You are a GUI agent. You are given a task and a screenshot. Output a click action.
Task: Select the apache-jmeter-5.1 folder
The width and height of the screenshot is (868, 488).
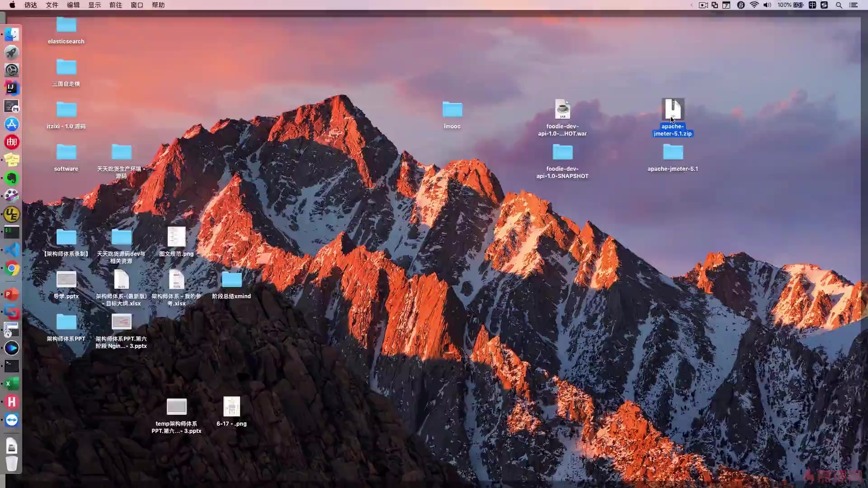click(x=673, y=153)
